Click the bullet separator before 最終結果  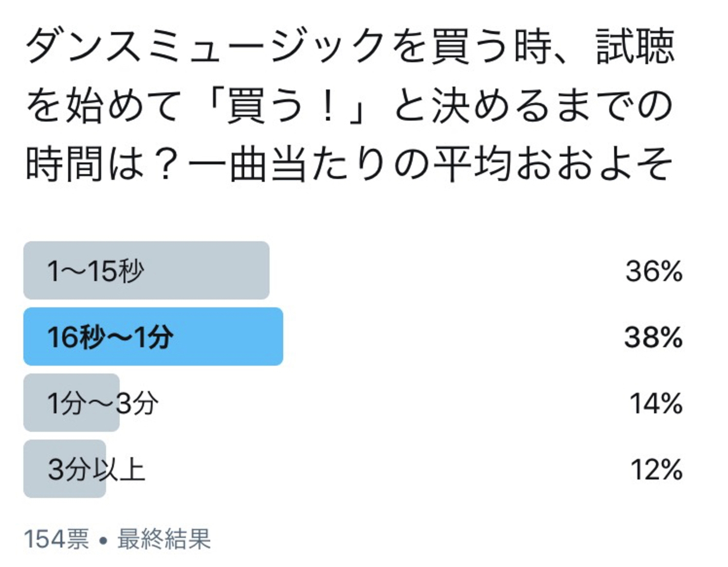(x=102, y=541)
